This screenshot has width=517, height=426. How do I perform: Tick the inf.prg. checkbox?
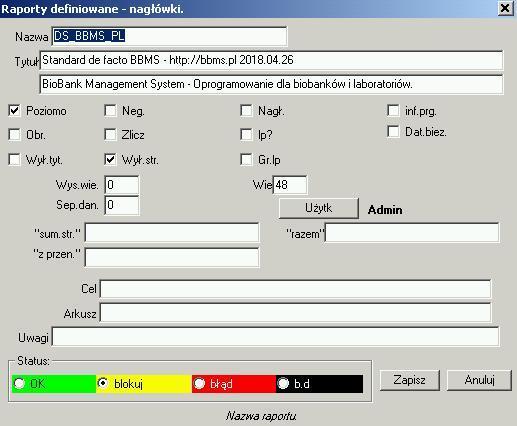393,111
